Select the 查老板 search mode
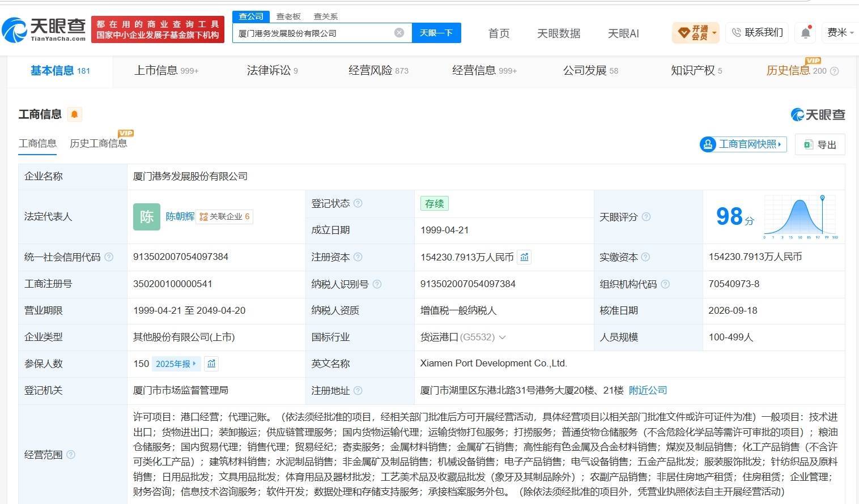 (x=288, y=16)
